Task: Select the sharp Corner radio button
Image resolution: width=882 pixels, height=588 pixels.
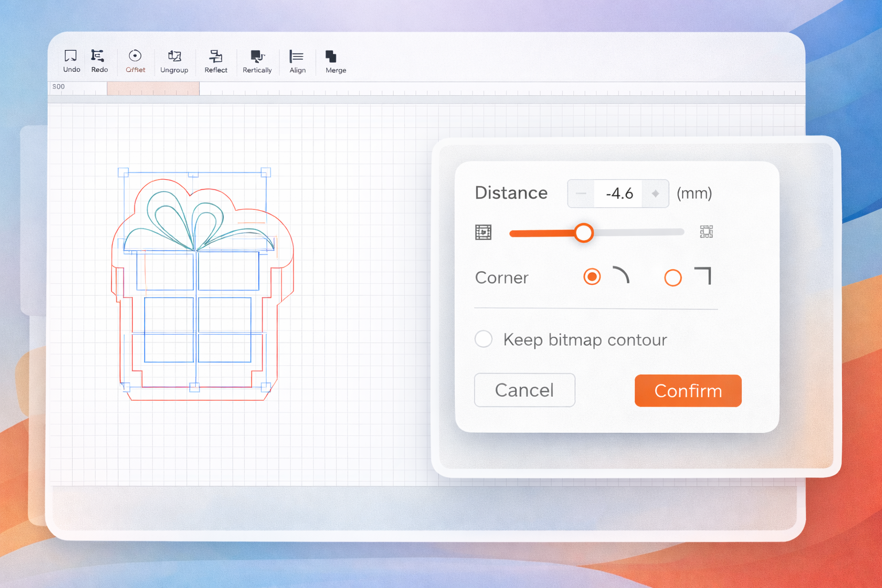Action: [673, 278]
